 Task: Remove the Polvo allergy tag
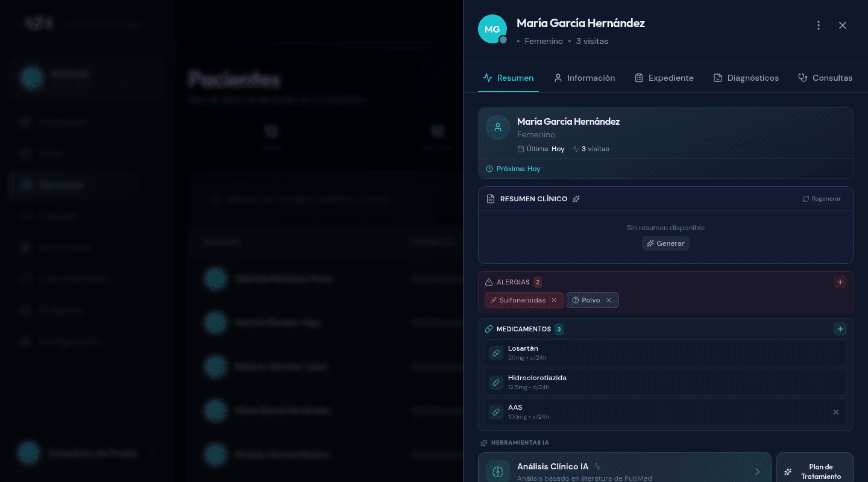coord(609,300)
